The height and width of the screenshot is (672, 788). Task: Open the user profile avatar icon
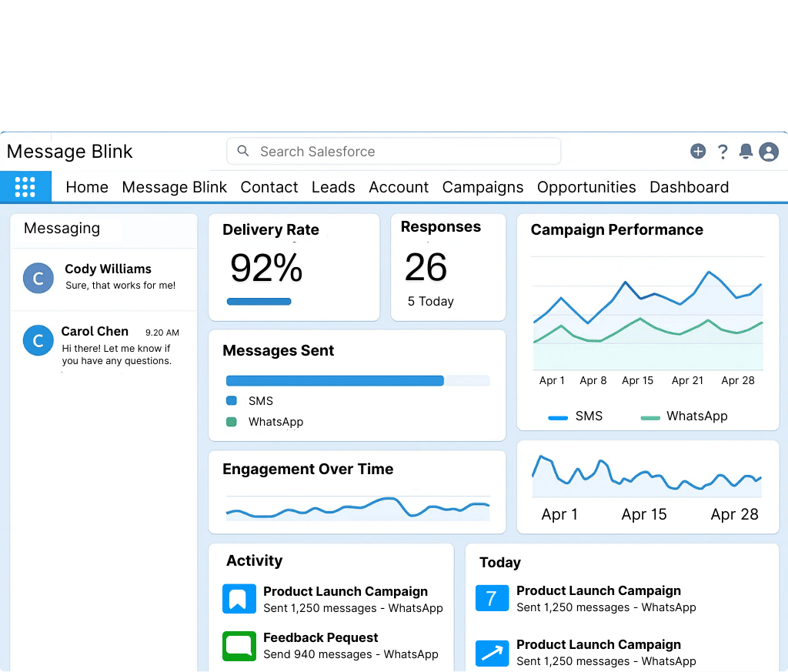769,152
